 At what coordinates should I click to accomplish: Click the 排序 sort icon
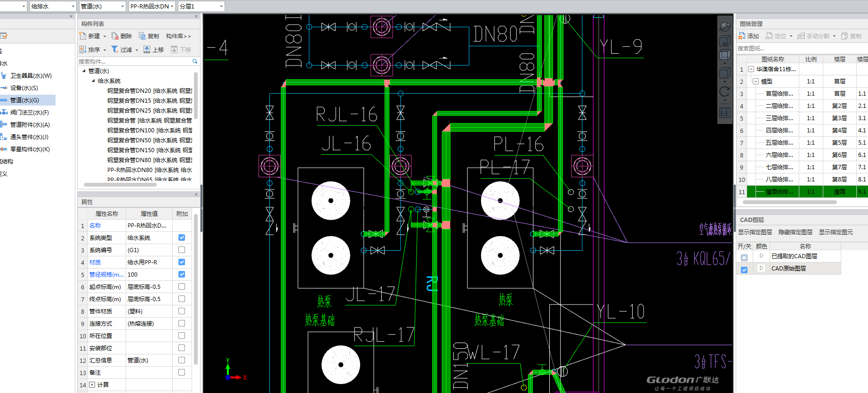click(x=83, y=49)
